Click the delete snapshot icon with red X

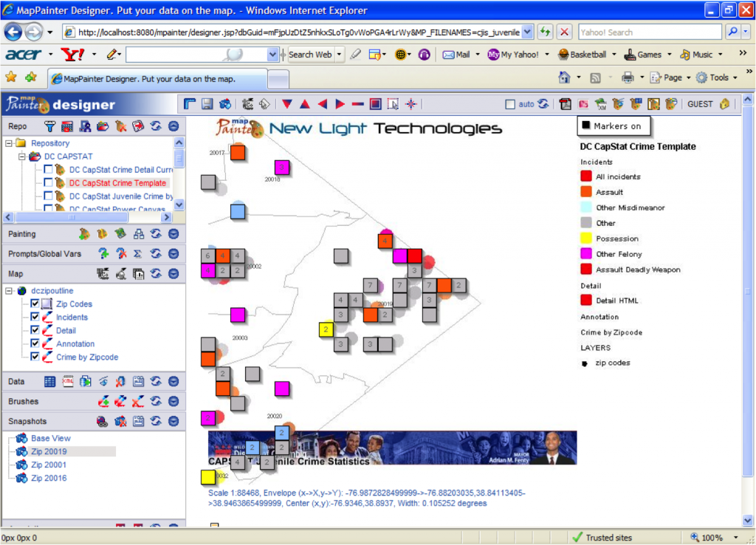point(120,422)
